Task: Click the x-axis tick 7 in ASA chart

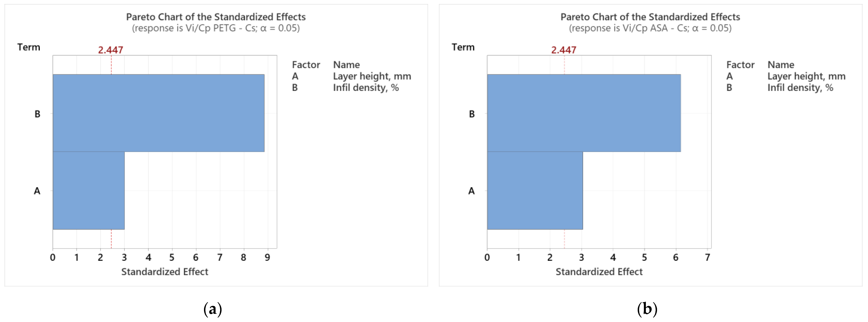Action: [708, 258]
